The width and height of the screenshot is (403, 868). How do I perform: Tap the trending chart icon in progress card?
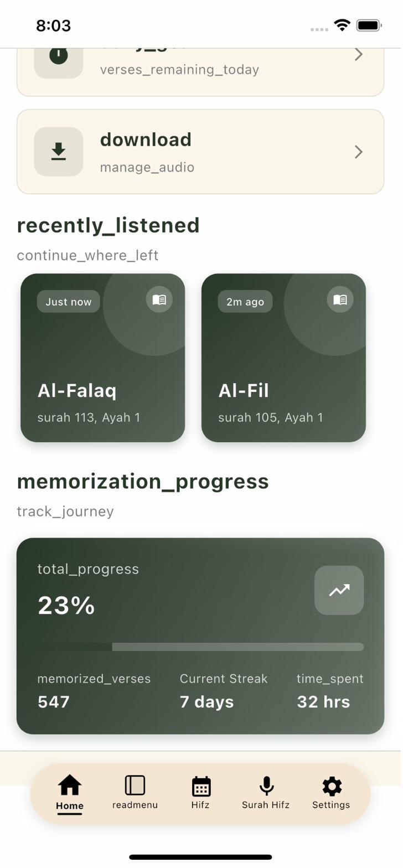(339, 590)
